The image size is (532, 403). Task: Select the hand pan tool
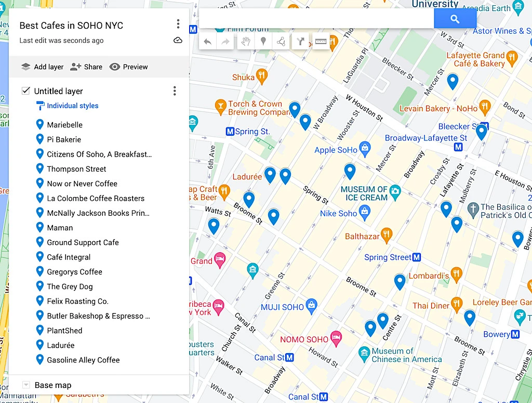tap(246, 42)
